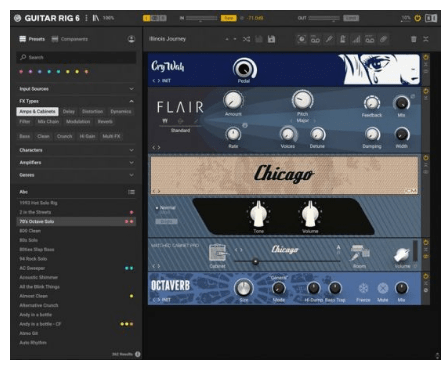Click the tuning-fork mode icon under FLAIR title

165,121
